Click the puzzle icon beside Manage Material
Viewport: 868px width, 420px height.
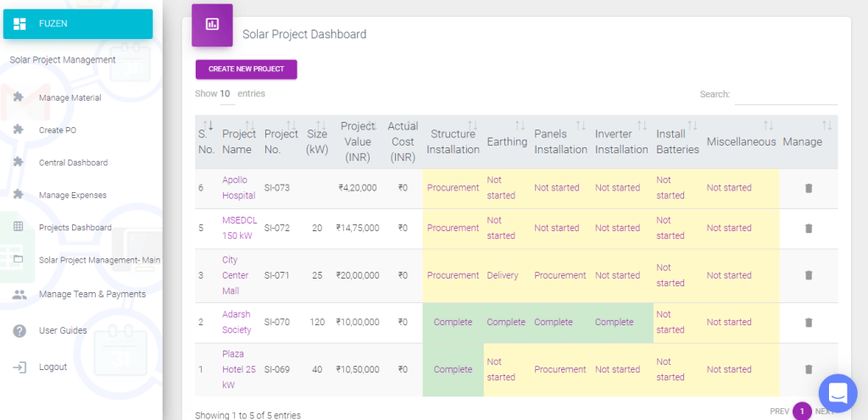click(19, 97)
